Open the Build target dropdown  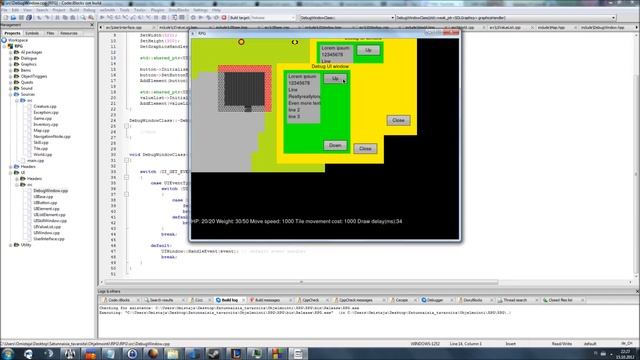[x=273, y=18]
